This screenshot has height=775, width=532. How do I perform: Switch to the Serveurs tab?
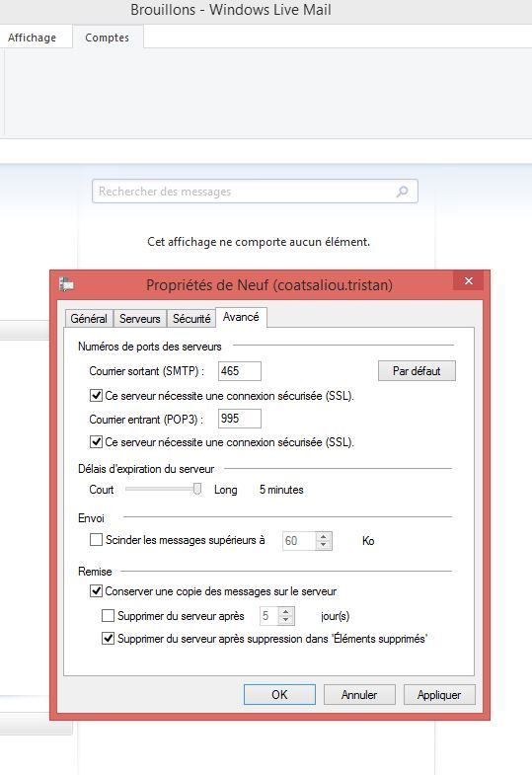[140, 319]
